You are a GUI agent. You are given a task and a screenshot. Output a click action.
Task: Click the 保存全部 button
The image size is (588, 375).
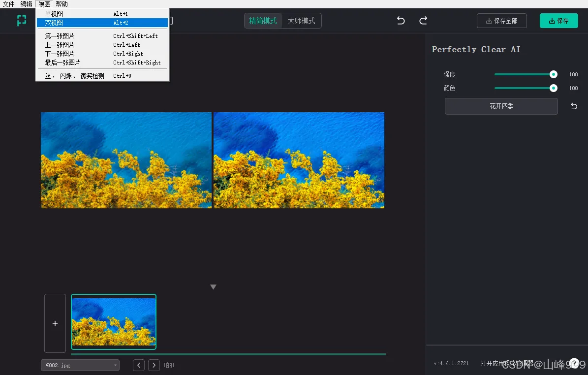[501, 21]
